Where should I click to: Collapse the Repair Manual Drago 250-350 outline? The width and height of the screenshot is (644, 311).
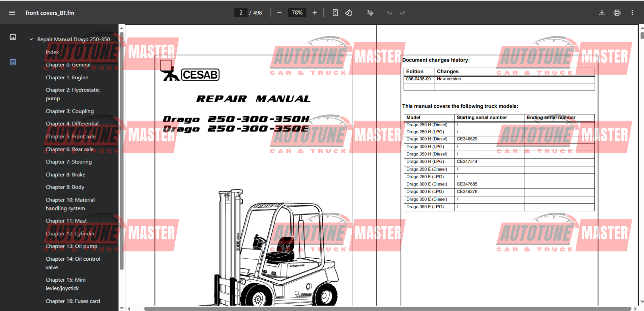point(31,39)
